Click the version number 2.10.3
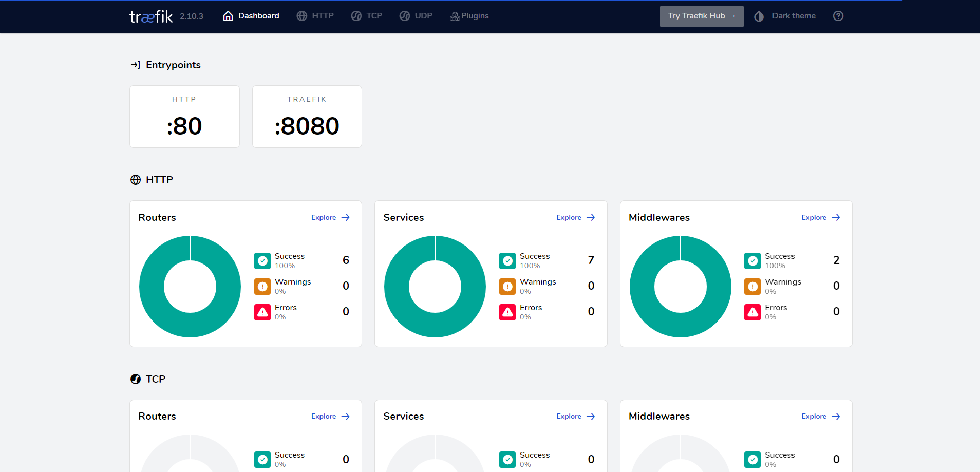This screenshot has height=472, width=980. point(192,16)
